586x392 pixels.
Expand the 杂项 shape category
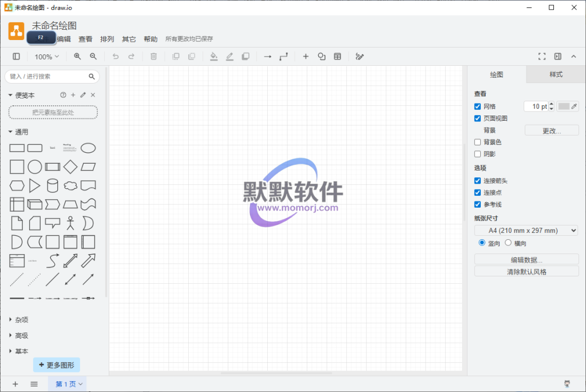(21, 320)
